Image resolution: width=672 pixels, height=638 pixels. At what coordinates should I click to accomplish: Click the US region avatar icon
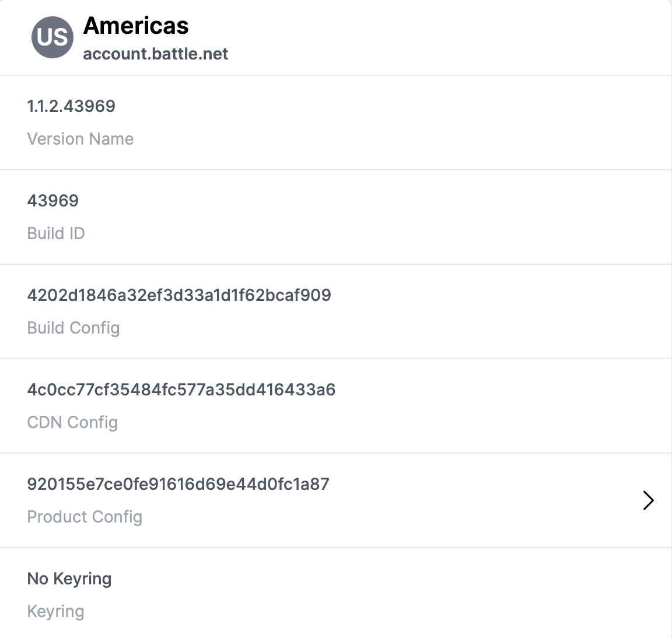pos(52,37)
